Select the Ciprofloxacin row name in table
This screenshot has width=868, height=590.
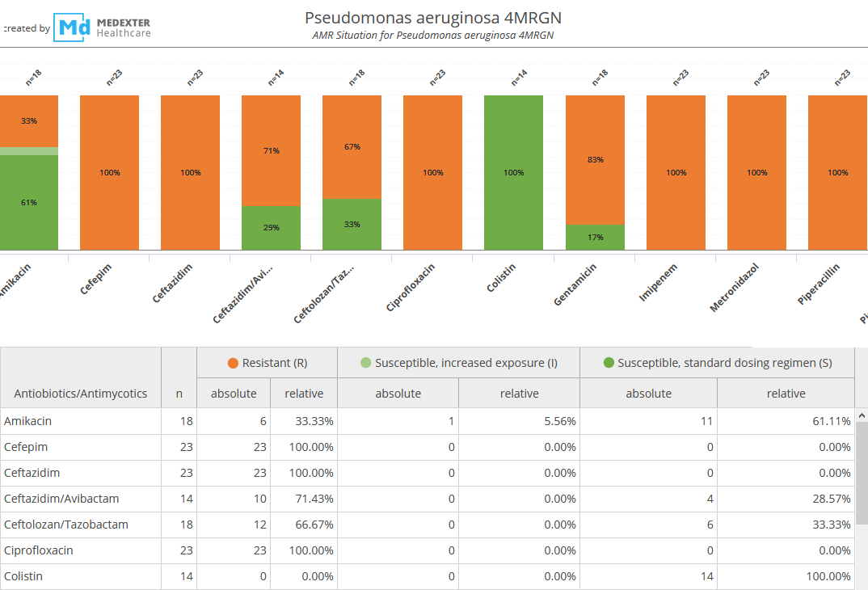39,550
